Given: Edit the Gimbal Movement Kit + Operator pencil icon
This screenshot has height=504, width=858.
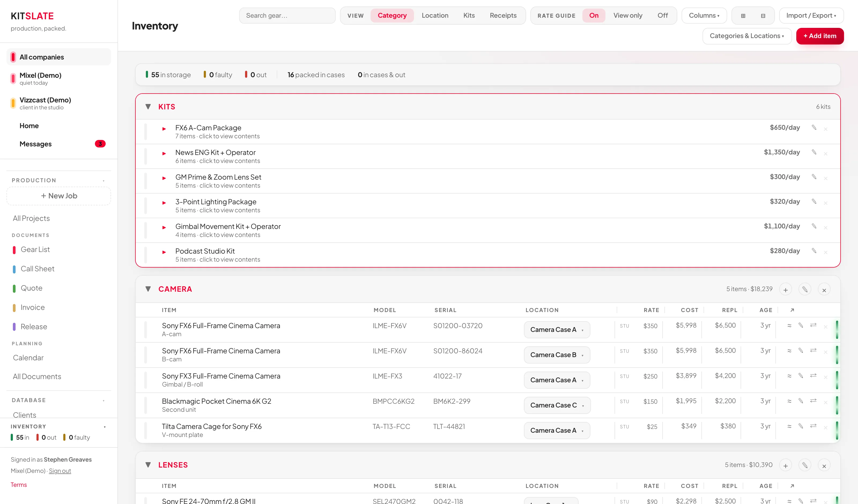Looking at the screenshot, I should (814, 226).
